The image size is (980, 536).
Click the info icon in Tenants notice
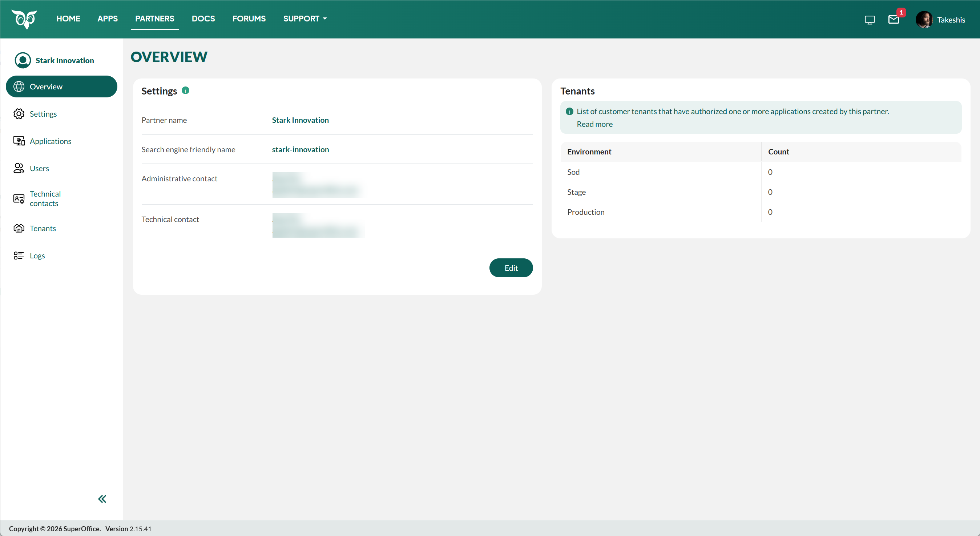[569, 112]
